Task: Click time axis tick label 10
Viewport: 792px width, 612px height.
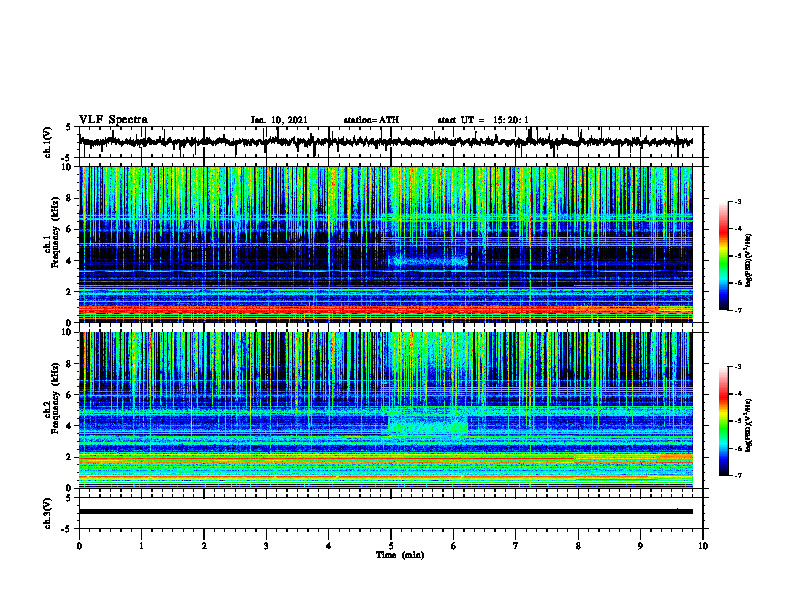Action: point(703,546)
